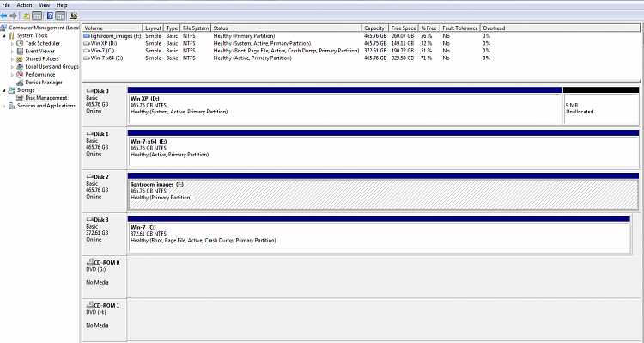Select the 9 MB Unallocated block
Viewport: 644px width, 343px height.
point(601,105)
